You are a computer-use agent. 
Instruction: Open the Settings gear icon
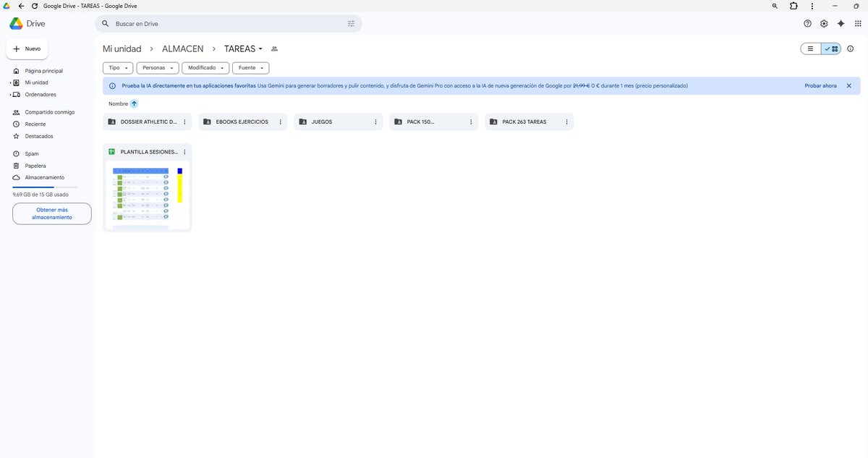point(824,23)
